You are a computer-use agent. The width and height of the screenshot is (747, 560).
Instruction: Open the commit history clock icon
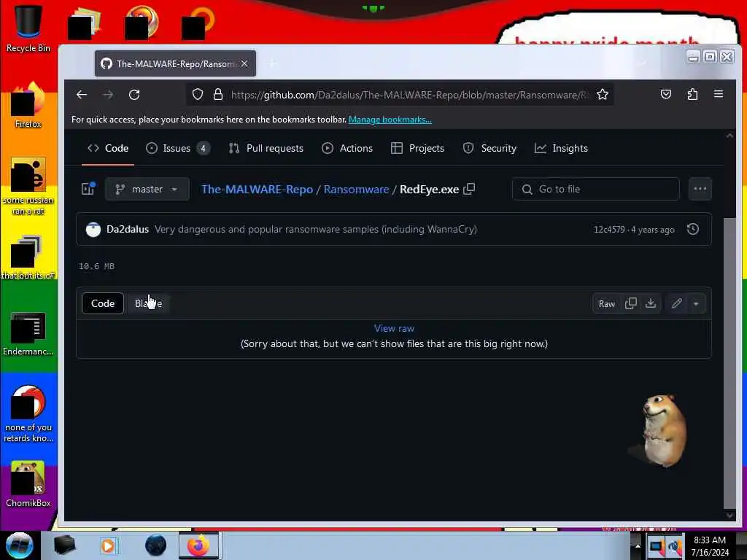click(x=693, y=229)
